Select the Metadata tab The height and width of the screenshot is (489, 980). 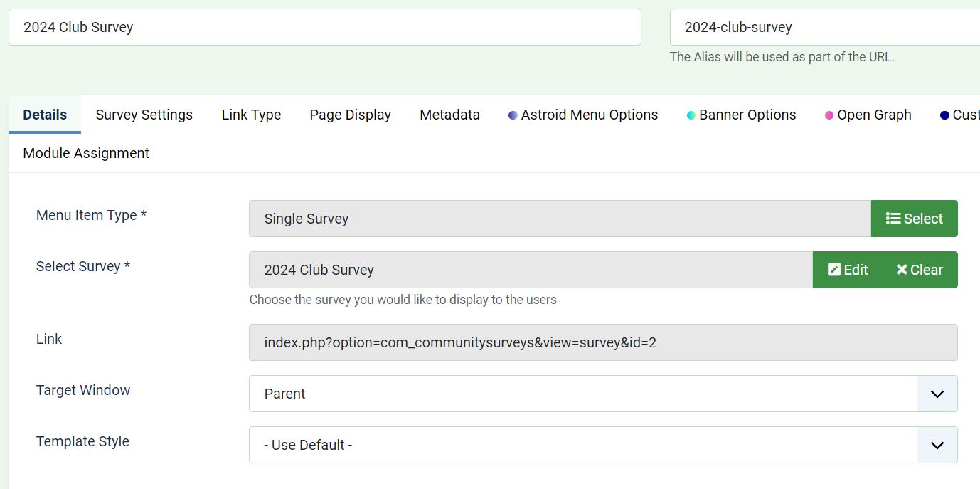coord(449,115)
